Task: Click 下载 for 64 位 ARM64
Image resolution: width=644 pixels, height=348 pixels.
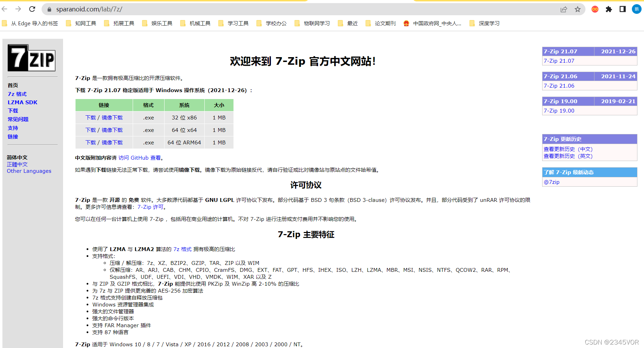Action: [91, 143]
